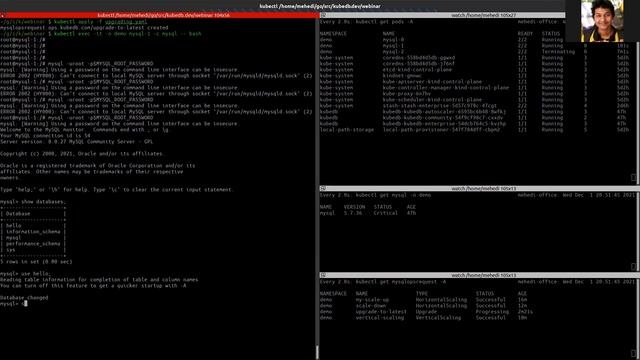Click the webcam presenter thumbnail
The image size is (640, 360).
pos(602,21)
